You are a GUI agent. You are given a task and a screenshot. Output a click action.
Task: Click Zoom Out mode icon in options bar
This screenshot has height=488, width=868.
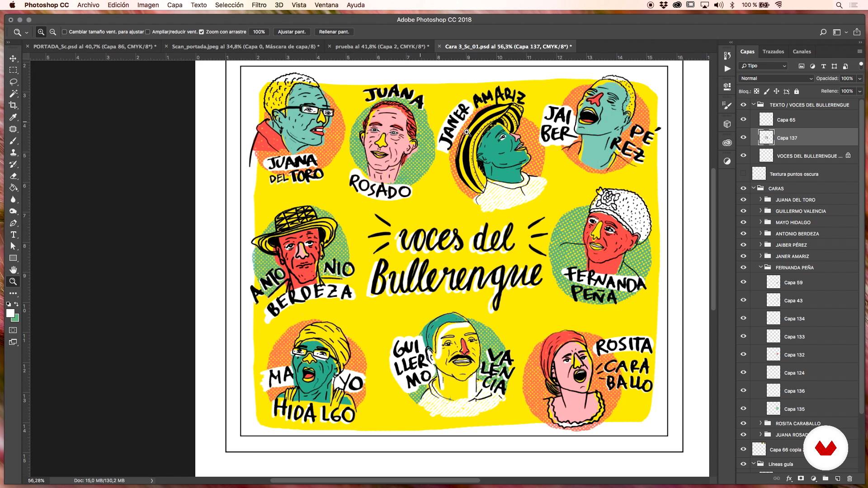tap(53, 32)
